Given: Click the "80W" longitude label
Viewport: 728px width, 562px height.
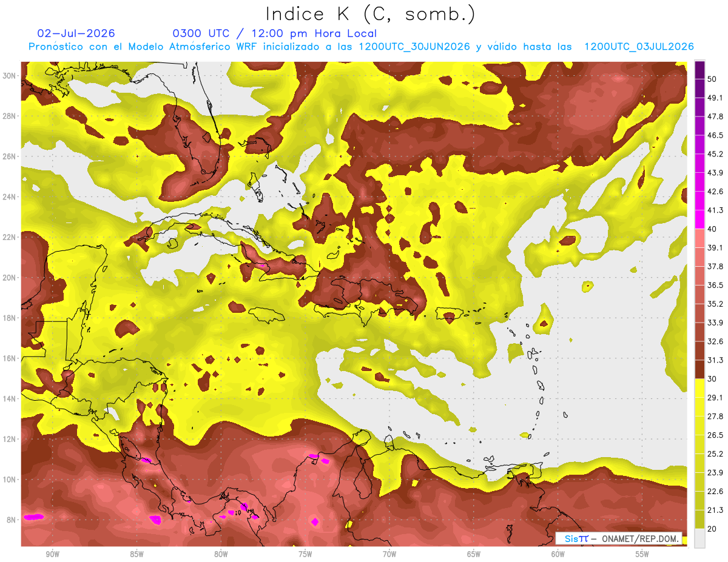Looking at the screenshot, I should pos(221,554).
